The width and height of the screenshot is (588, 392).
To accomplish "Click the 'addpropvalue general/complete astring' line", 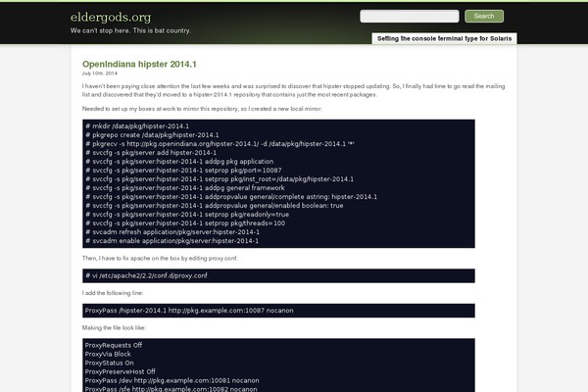I will click(231, 197).
